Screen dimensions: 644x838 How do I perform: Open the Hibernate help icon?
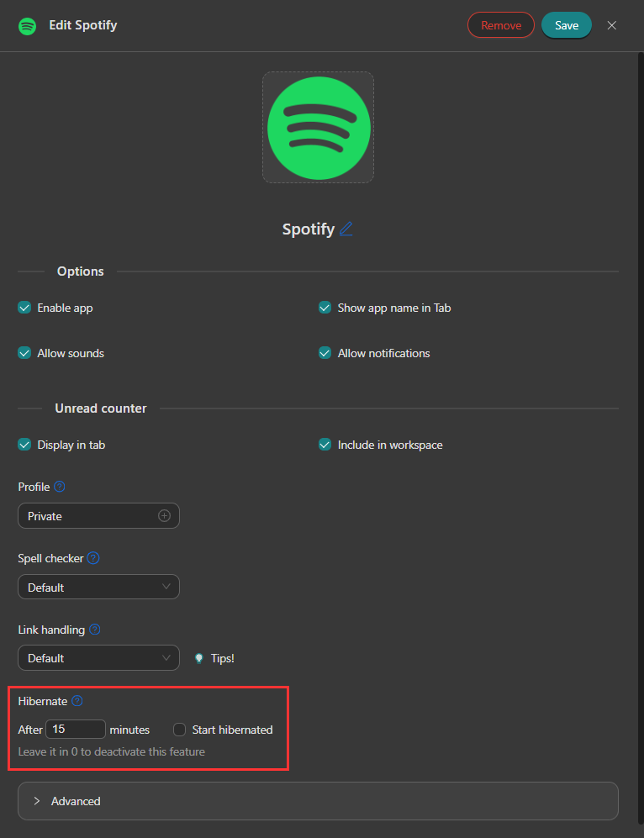77,701
